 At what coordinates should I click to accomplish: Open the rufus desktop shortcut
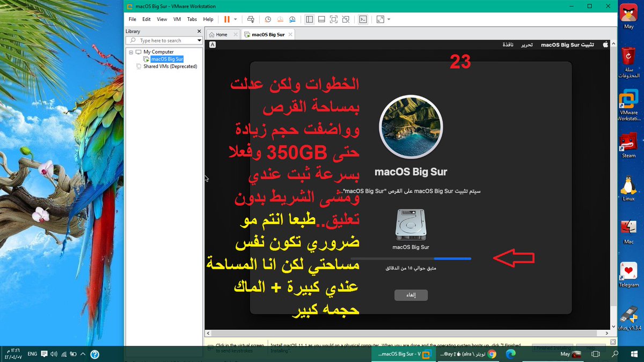(x=628, y=317)
